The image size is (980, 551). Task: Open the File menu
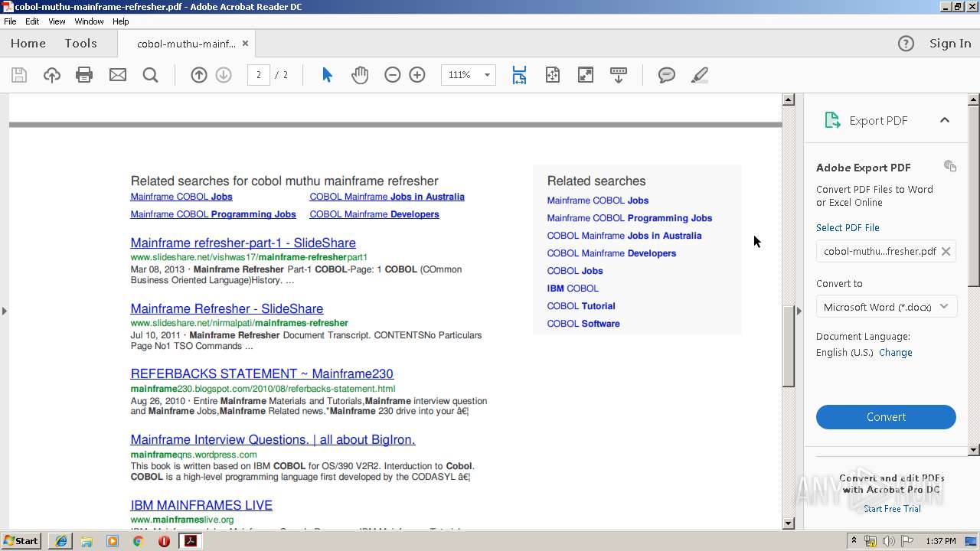coord(10,21)
